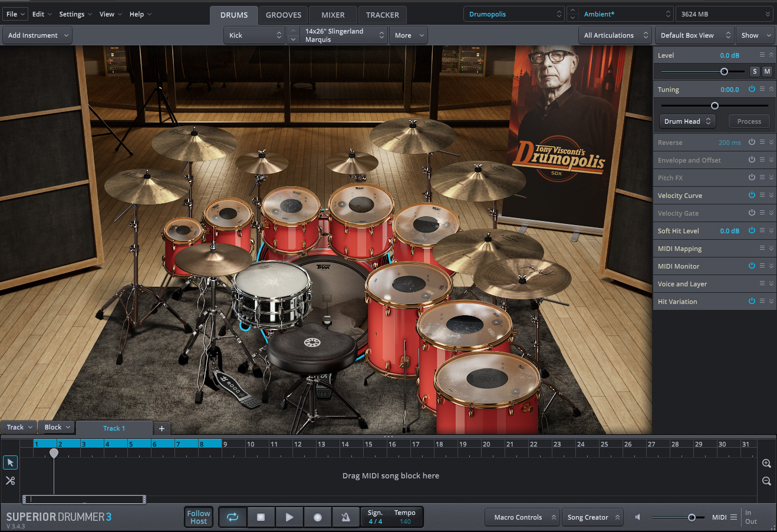
Task: Click the Level slider handle
Action: (x=724, y=71)
